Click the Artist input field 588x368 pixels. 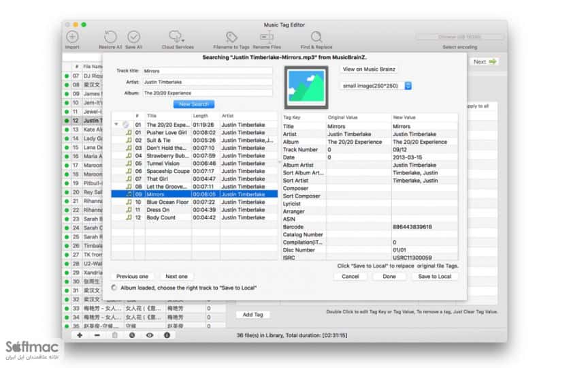tap(208, 82)
